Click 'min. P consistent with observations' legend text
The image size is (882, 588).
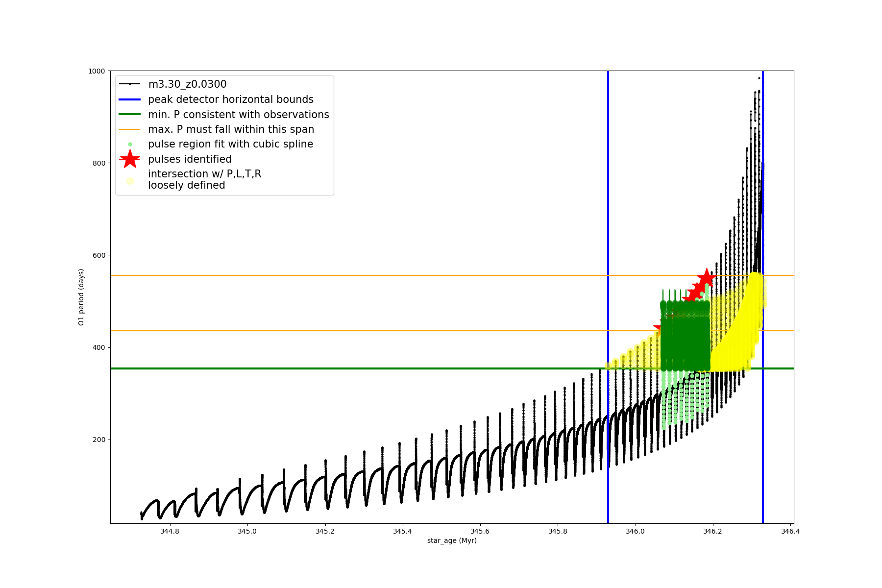pos(238,115)
